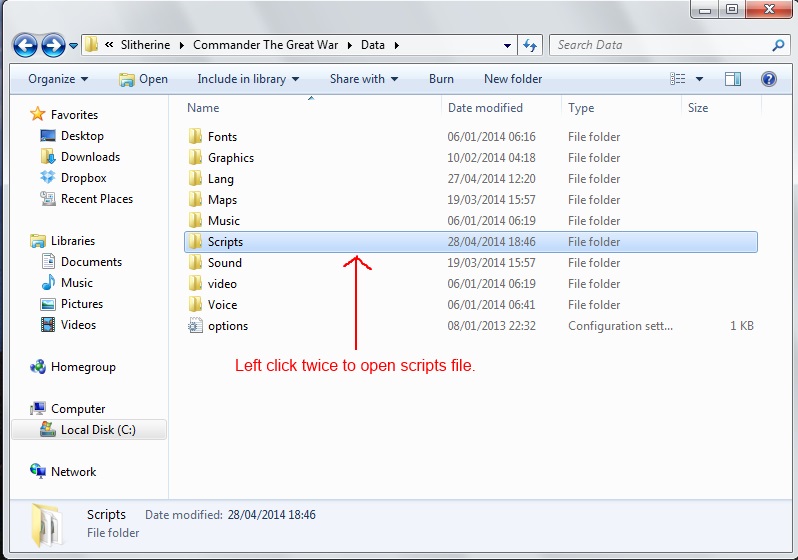Select the Maps folder icon

tap(195, 200)
